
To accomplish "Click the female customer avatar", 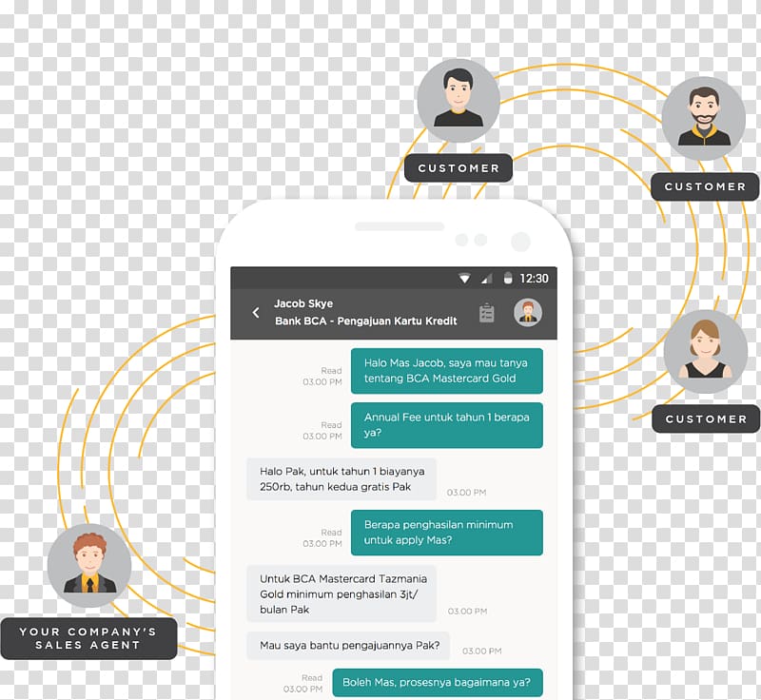I will (x=706, y=352).
